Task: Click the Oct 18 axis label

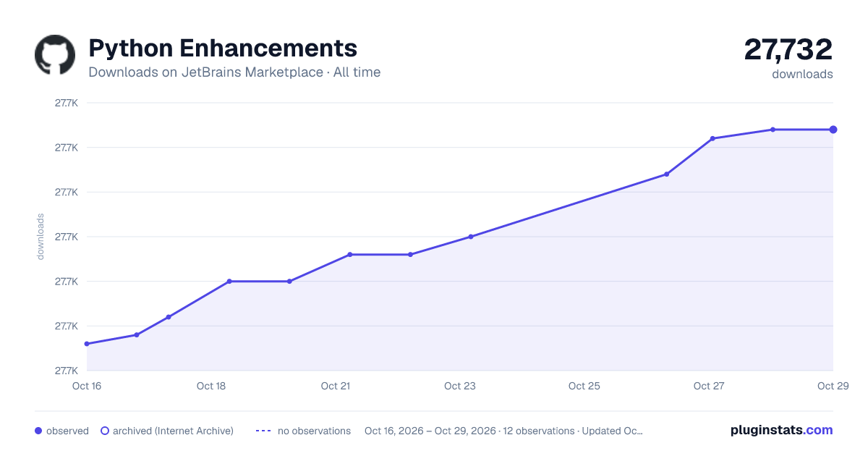Action: [x=211, y=386]
